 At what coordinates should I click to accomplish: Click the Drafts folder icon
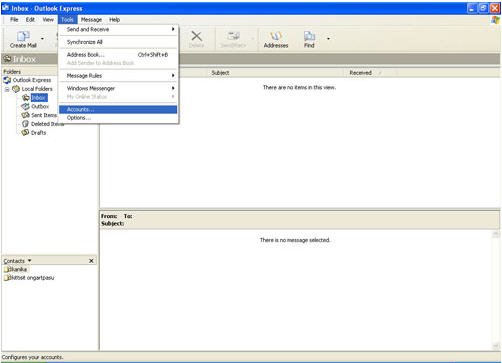[25, 133]
